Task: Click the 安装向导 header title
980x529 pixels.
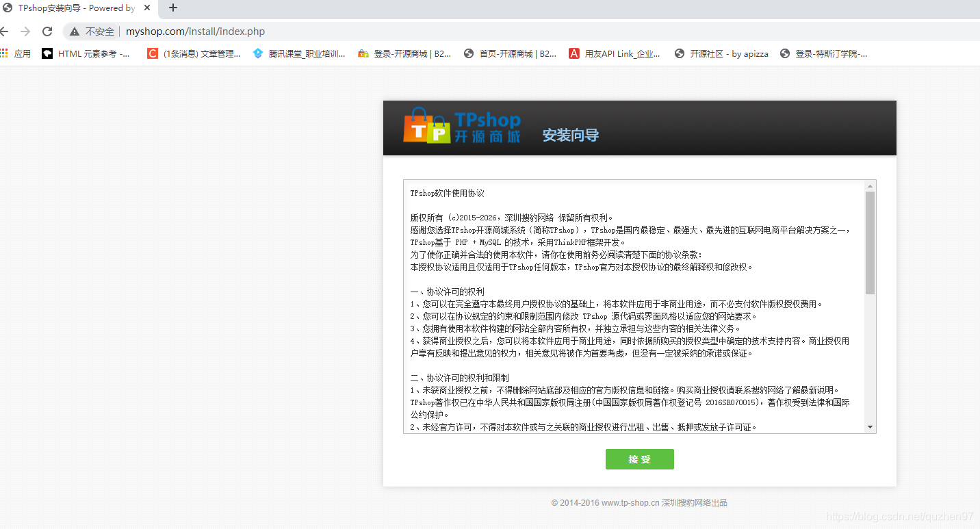Action: coord(571,135)
